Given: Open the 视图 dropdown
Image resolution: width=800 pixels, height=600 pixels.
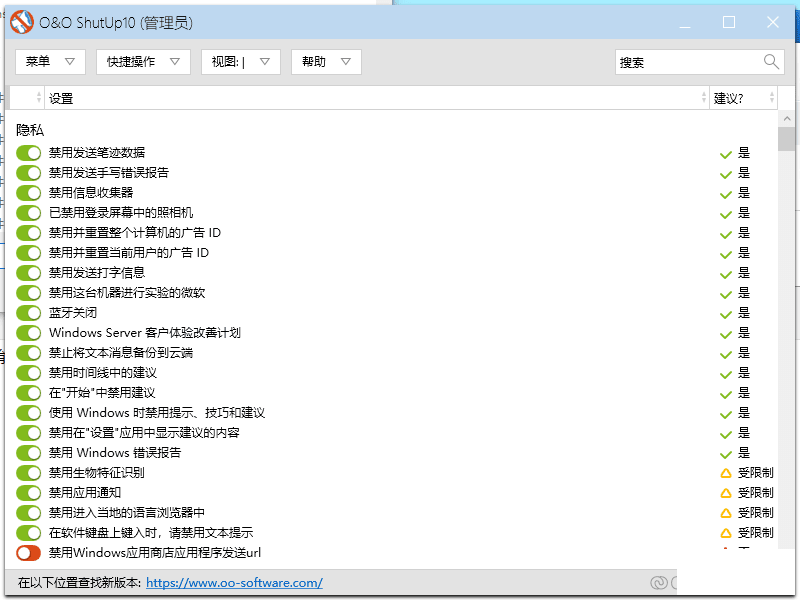Looking at the screenshot, I should (241, 62).
